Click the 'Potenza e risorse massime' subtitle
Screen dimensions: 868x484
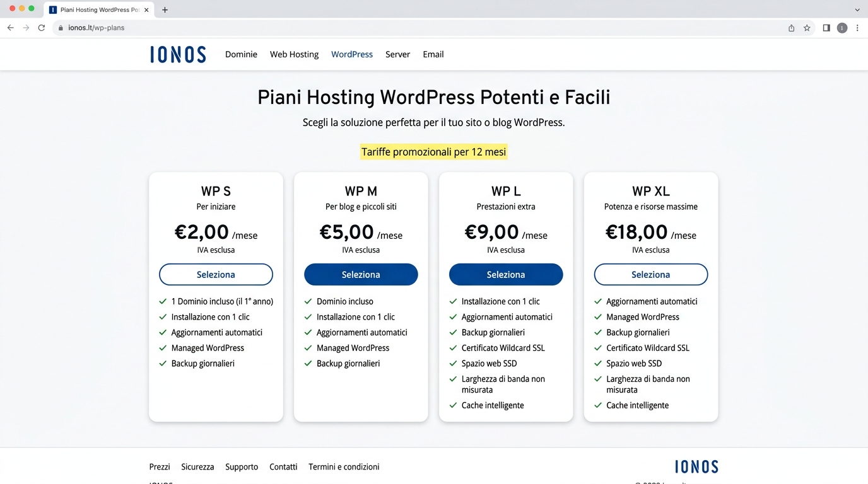(651, 207)
